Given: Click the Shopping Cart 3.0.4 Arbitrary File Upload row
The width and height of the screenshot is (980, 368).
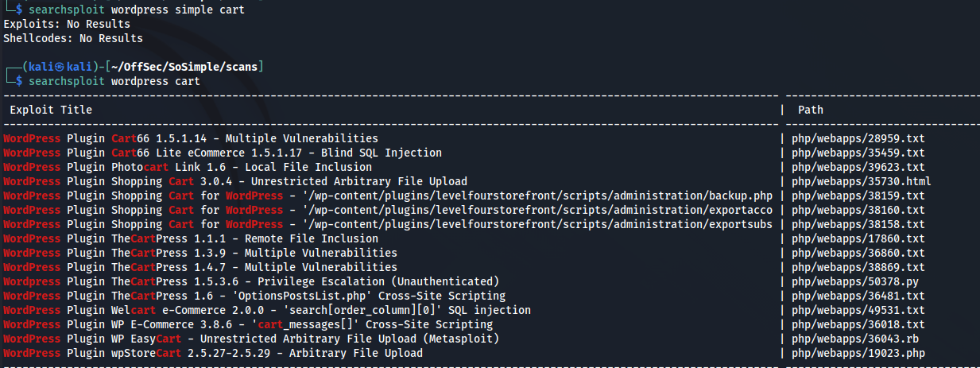Looking at the screenshot, I should point(235,181).
